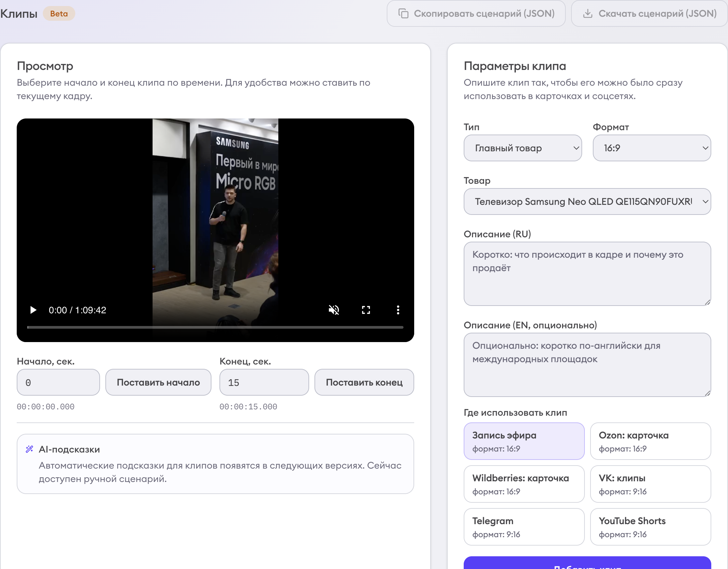Play the video preview

click(x=33, y=310)
